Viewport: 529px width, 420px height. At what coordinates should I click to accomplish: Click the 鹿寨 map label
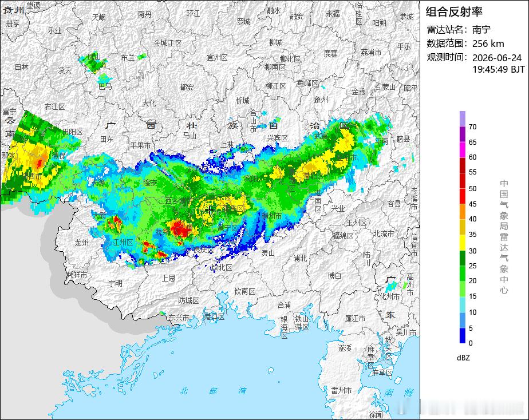(330, 53)
